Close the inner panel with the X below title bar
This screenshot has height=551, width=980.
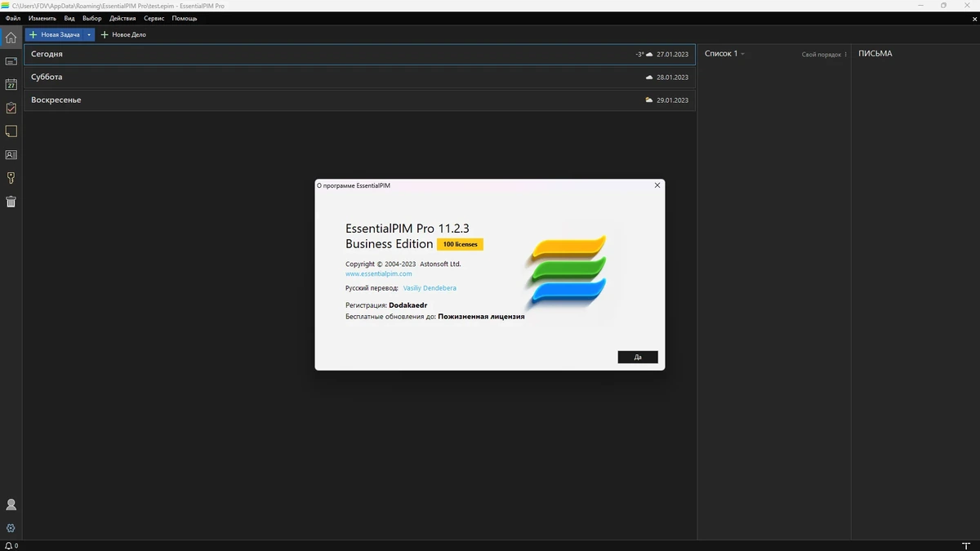tap(974, 18)
